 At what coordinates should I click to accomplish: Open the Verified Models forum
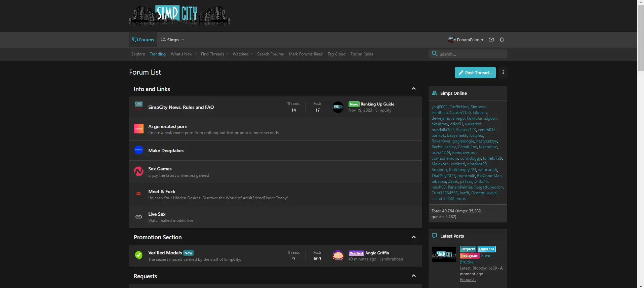[165, 253]
